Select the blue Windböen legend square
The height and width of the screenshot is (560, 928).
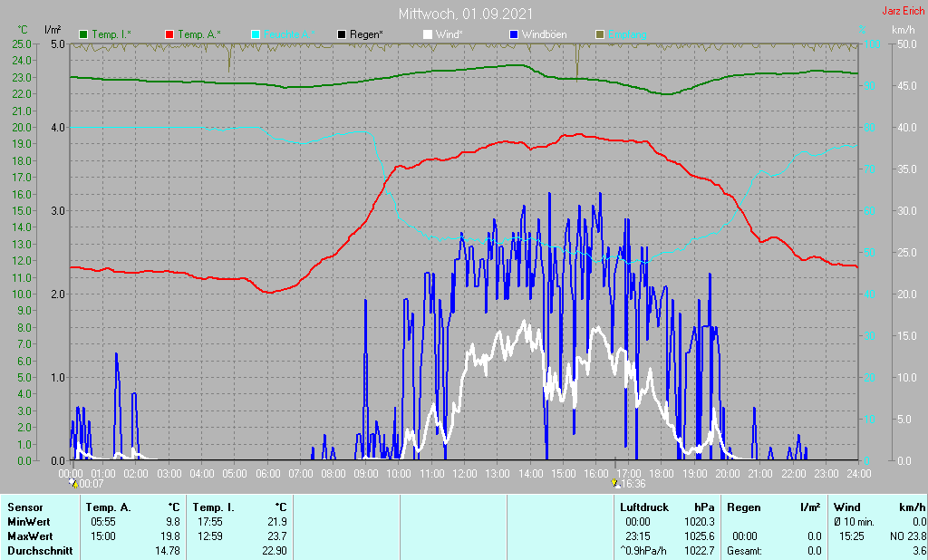point(514,34)
